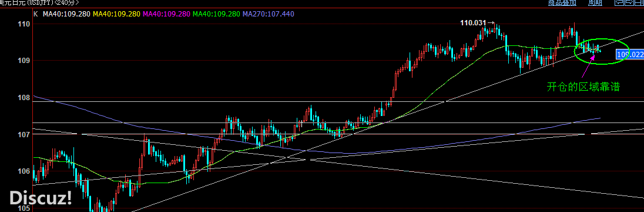This screenshot has height=212, width=644.
Task: Open the 商品叠加 overlay link
Action: coord(562,3)
